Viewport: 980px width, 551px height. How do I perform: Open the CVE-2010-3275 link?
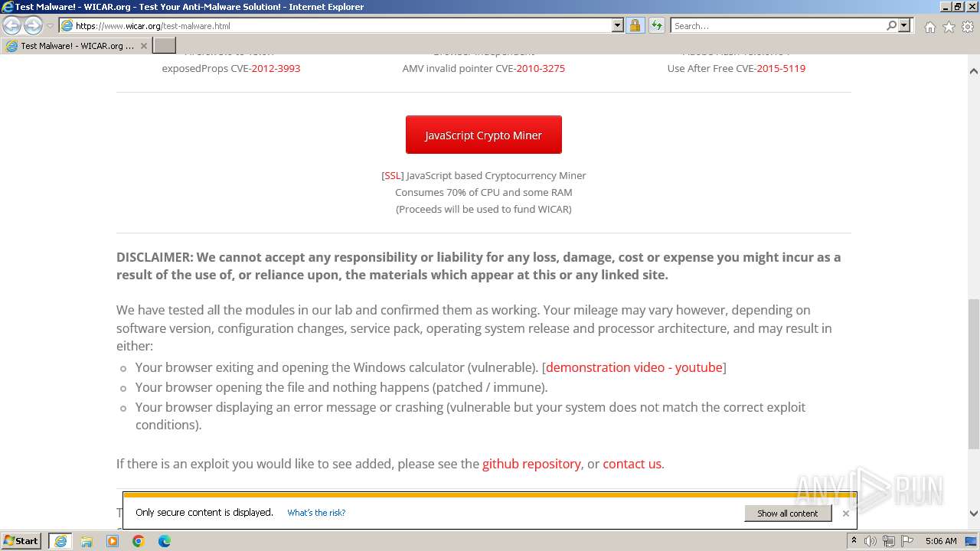(541, 68)
